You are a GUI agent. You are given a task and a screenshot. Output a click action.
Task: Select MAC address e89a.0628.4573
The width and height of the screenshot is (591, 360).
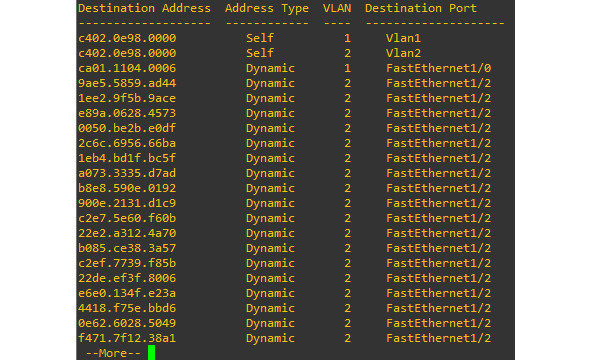127,113
